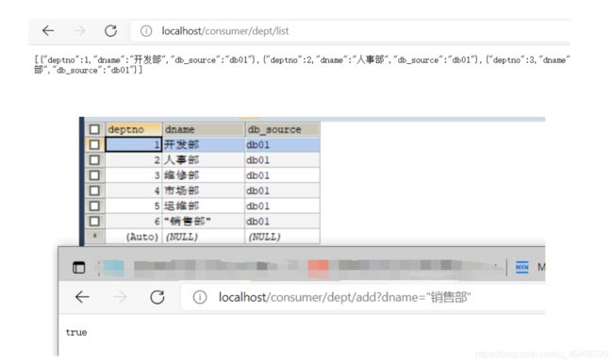This screenshot has width=613, height=364.
Task: Sort by the db_source column header
Action: [x=282, y=129]
